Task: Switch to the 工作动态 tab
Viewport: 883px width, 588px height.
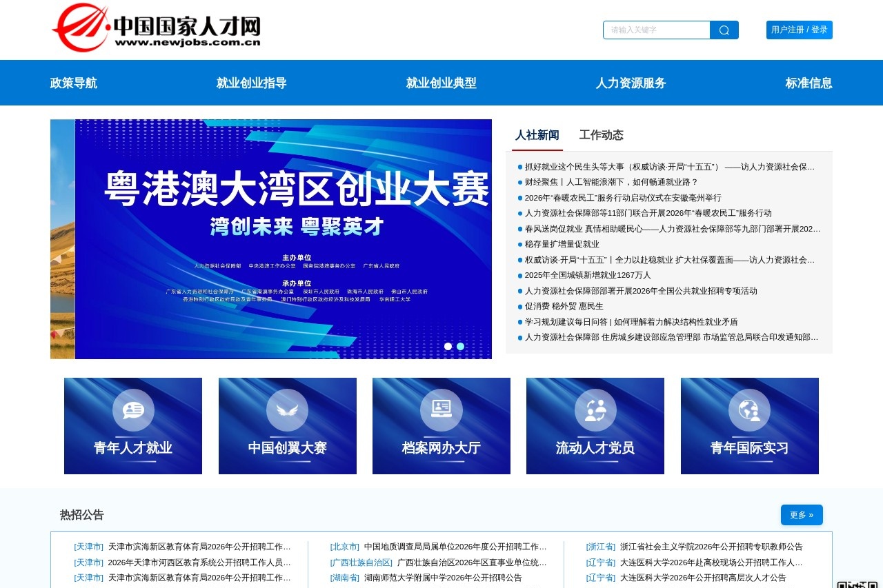Action: point(602,135)
